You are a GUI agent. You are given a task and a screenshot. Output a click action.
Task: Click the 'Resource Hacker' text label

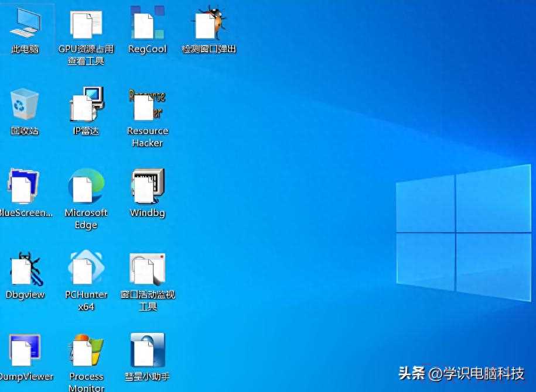pyautogui.click(x=148, y=137)
